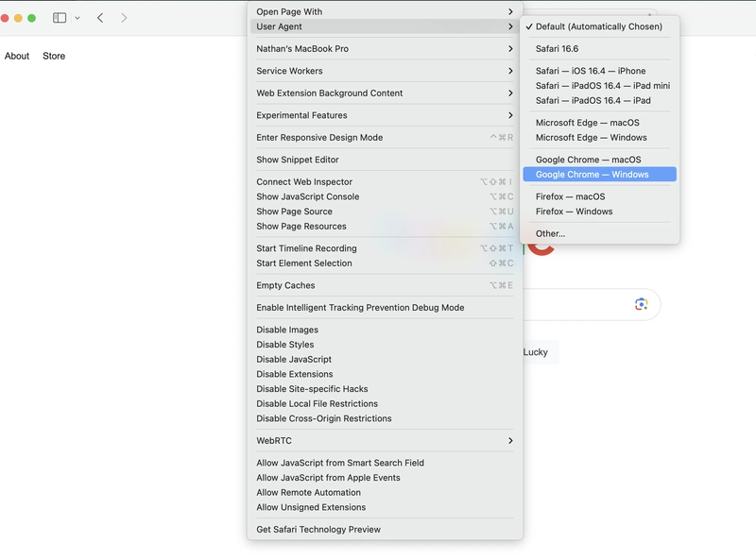Select Safari 16.6 user agent
This screenshot has height=560, width=756.
click(x=599, y=49)
